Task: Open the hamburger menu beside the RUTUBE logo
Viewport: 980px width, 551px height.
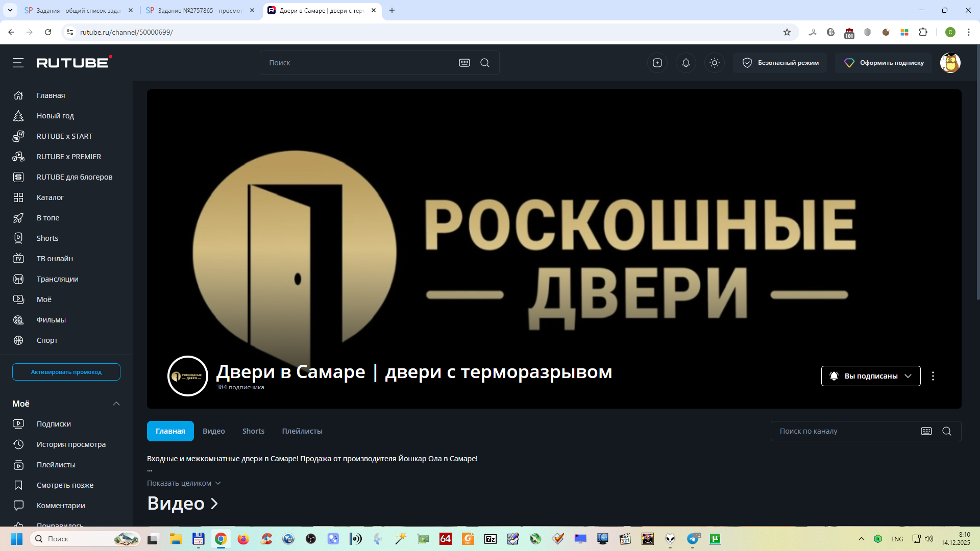Action: click(18, 63)
